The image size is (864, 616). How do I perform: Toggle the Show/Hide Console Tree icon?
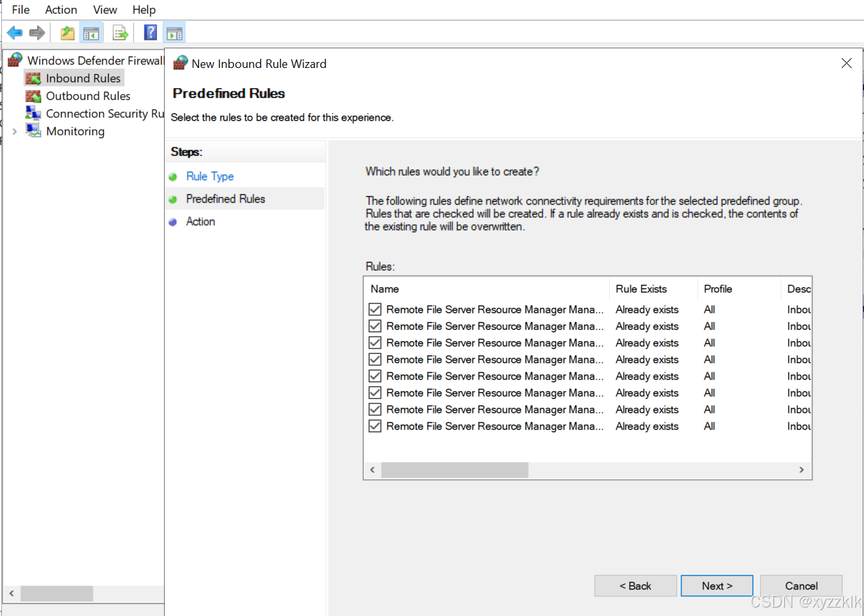pos(91,33)
